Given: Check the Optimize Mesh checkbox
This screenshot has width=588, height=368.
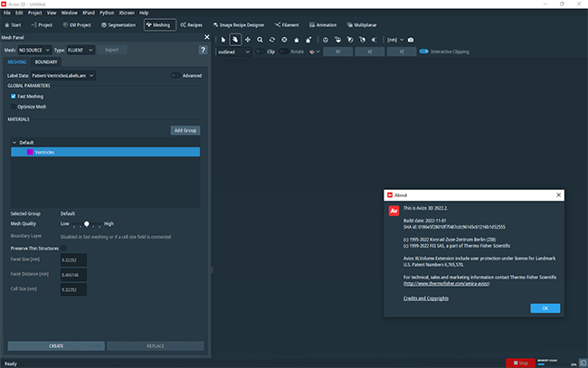Looking at the screenshot, I should click(x=14, y=107).
